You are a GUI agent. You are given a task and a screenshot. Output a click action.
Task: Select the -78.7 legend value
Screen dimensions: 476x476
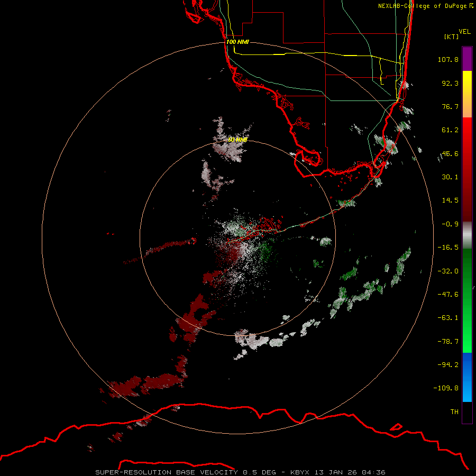(x=448, y=342)
